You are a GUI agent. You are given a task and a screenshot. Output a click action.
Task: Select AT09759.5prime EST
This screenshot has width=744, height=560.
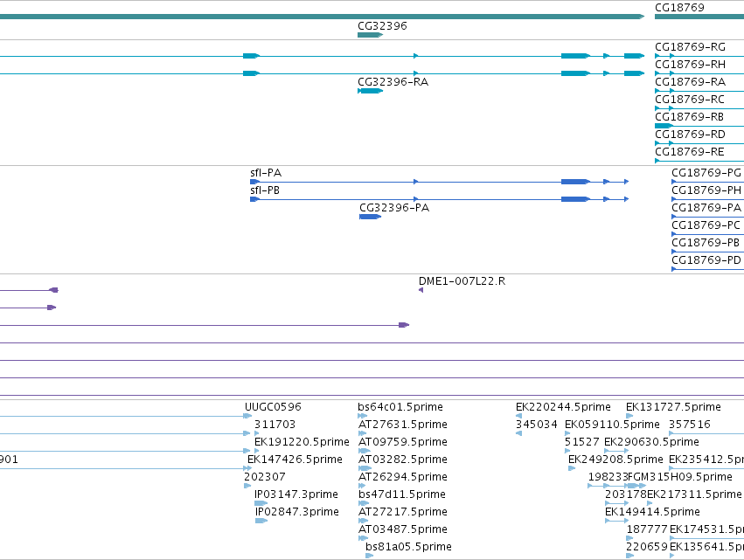point(403,442)
